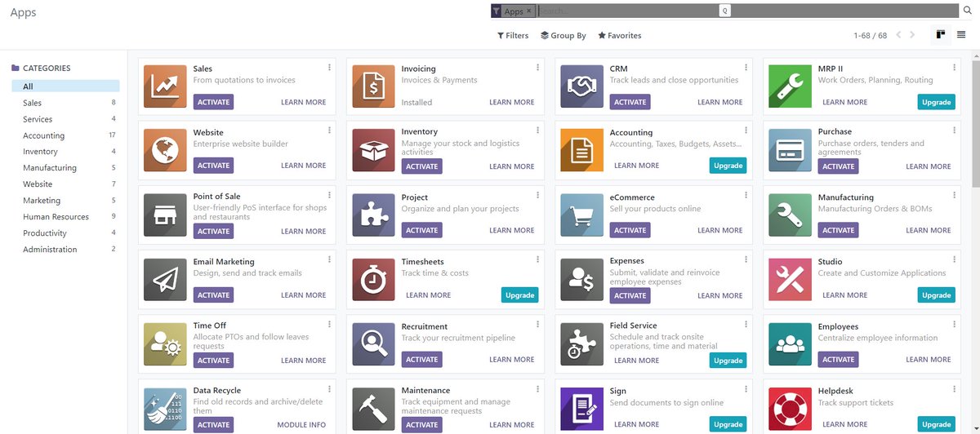Click the Employees people icon
This screenshot has width=980, height=434.
790,343
